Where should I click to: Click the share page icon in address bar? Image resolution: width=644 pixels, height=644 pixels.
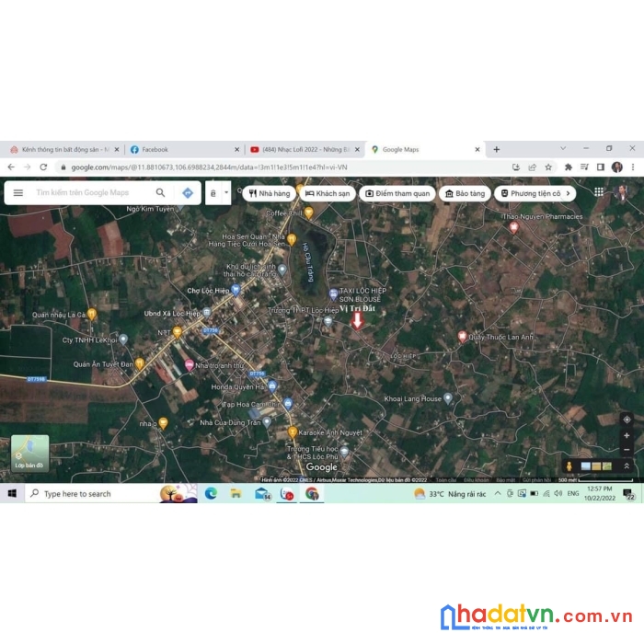point(533,167)
